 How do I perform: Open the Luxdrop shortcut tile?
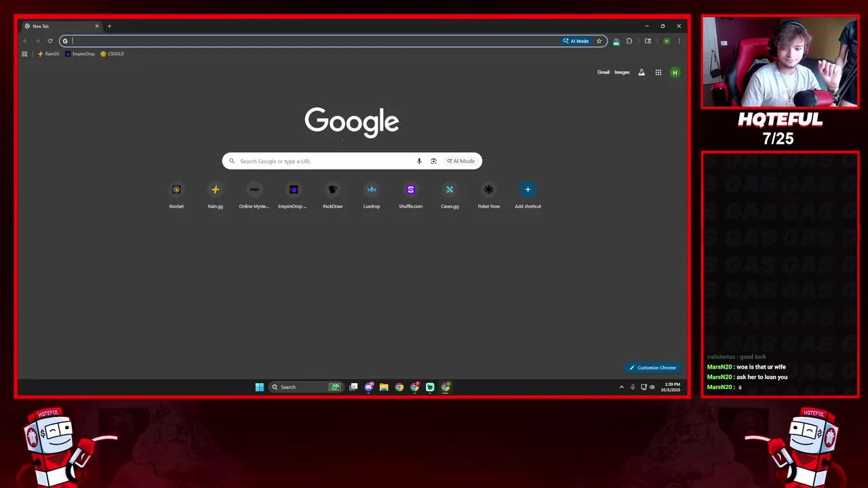[x=372, y=195]
